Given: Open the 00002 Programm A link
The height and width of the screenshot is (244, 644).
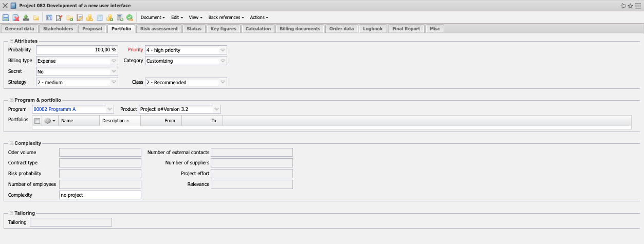Looking at the screenshot, I should coord(54,109).
